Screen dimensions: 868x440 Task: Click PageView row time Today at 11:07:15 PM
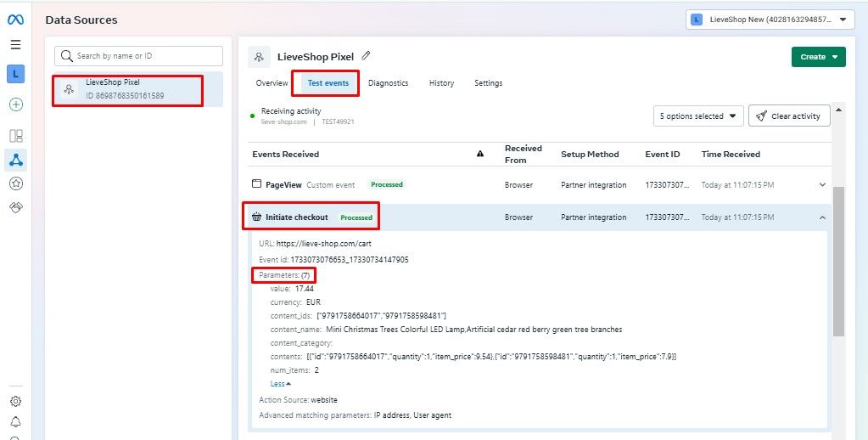737,184
